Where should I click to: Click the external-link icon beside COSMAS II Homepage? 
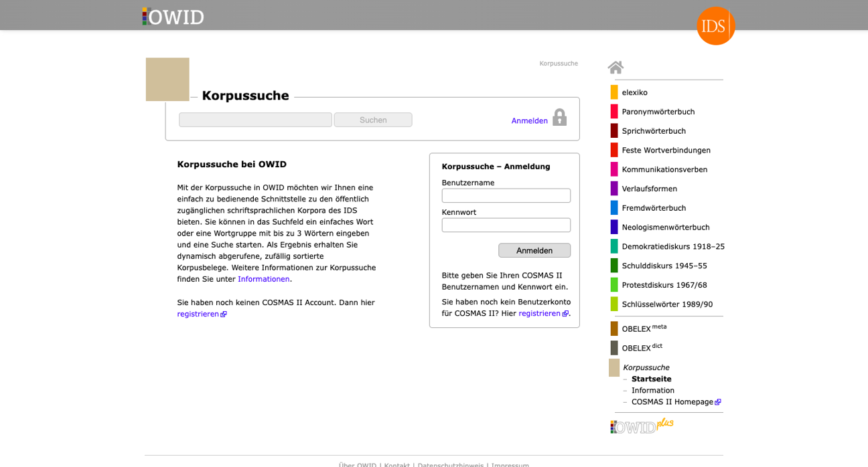(x=719, y=401)
